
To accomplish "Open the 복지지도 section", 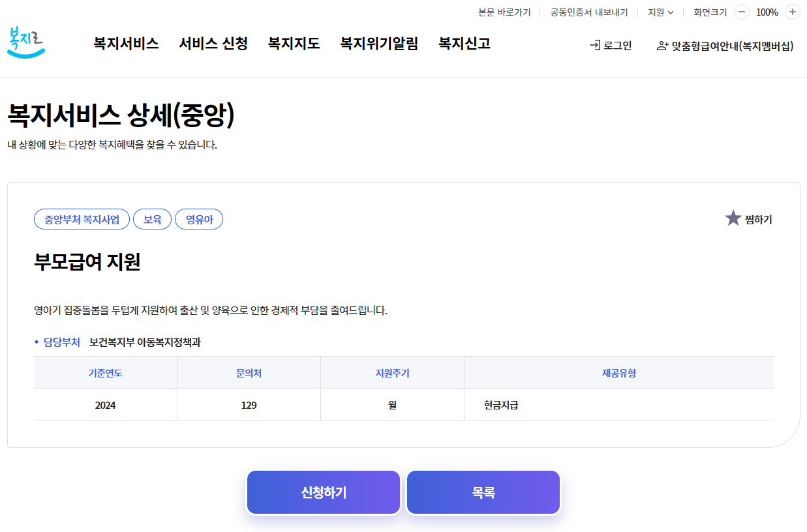I will (294, 43).
